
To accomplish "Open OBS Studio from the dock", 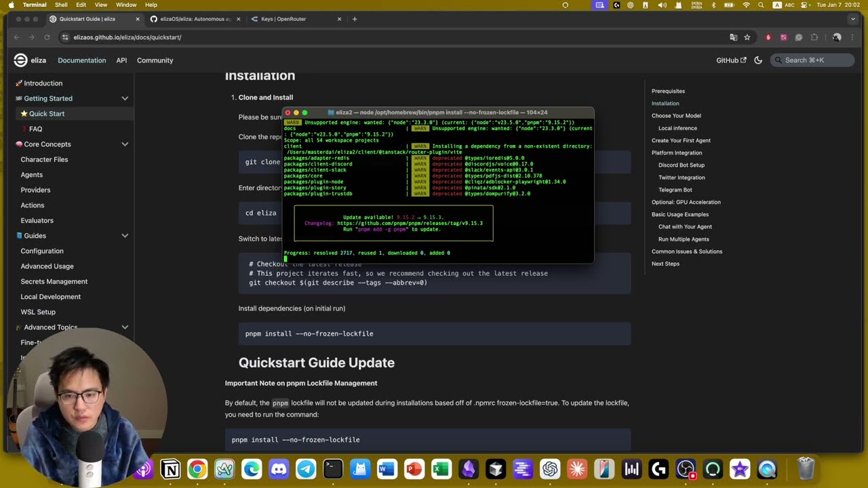I will [686, 468].
